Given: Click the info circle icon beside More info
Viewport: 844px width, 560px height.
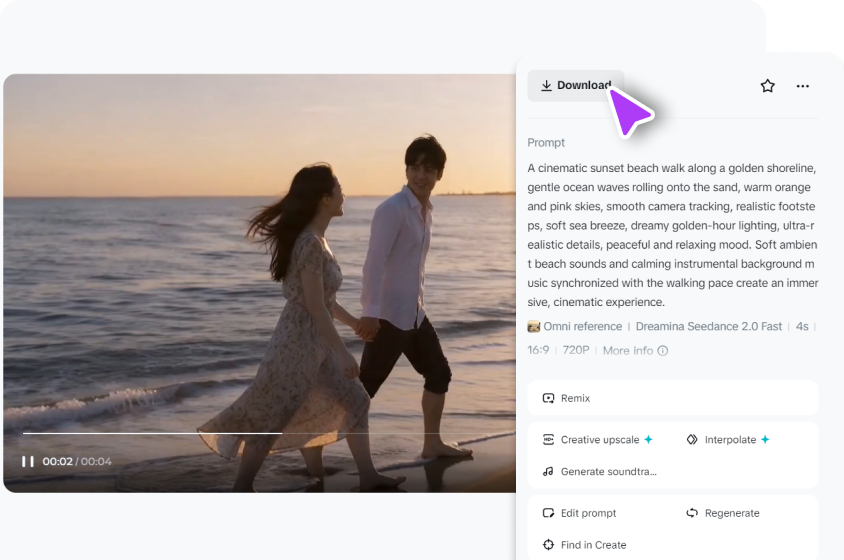Looking at the screenshot, I should click(663, 351).
